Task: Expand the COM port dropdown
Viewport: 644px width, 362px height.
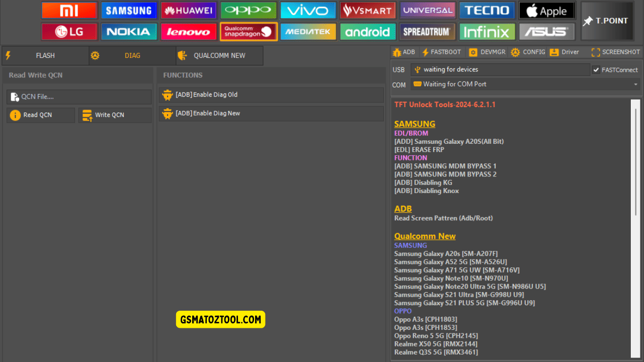Action: tap(635, 84)
